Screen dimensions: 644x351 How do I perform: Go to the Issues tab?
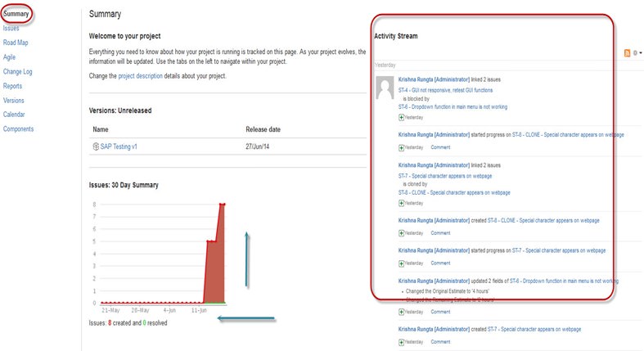pyautogui.click(x=11, y=29)
